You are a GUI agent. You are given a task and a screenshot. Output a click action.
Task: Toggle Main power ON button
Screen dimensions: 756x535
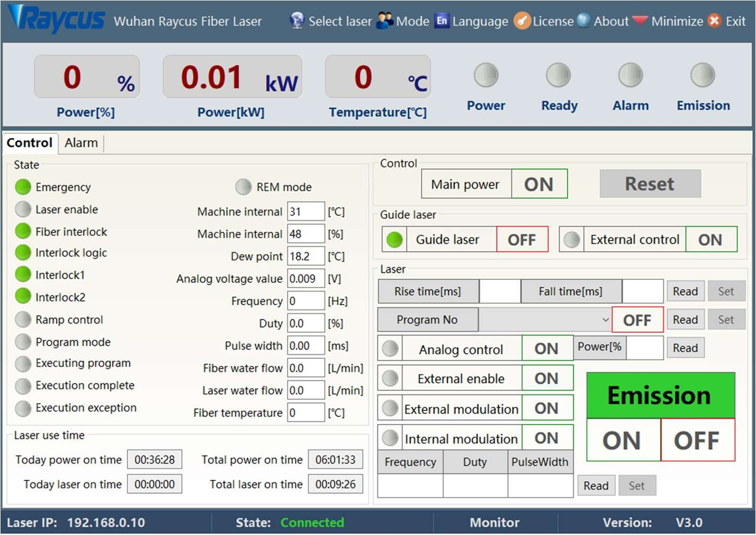click(x=539, y=184)
